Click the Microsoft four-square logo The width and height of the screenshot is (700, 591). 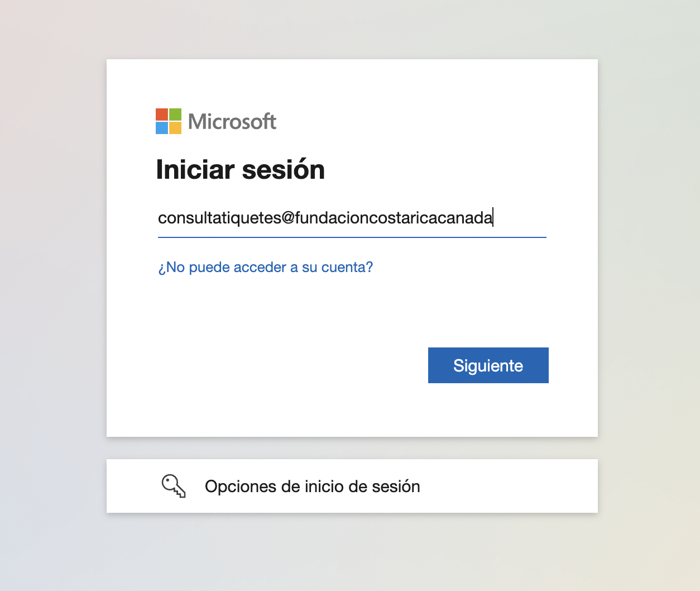[169, 121]
